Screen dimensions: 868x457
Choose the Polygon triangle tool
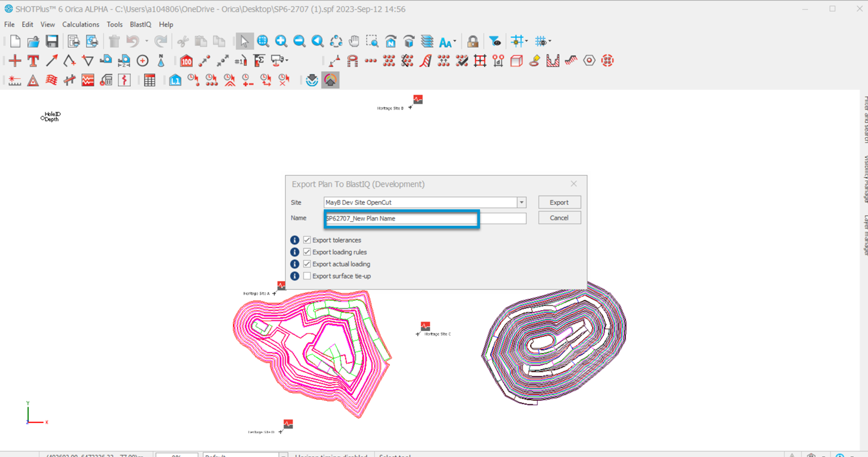88,61
